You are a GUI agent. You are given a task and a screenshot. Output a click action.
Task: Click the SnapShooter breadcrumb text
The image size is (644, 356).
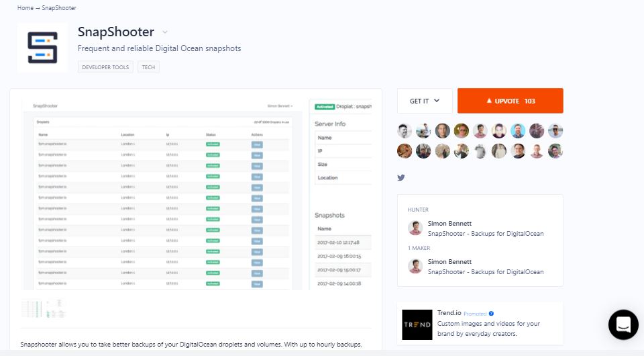pyautogui.click(x=59, y=8)
